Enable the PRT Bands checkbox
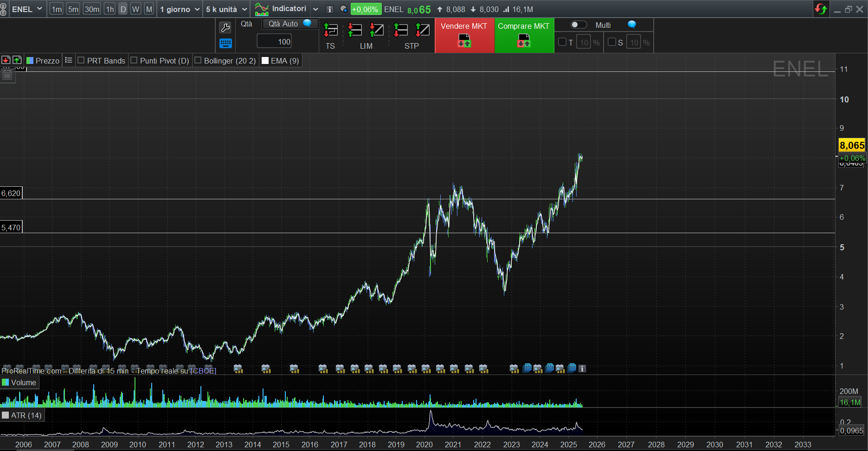The image size is (868, 451). 81,60
